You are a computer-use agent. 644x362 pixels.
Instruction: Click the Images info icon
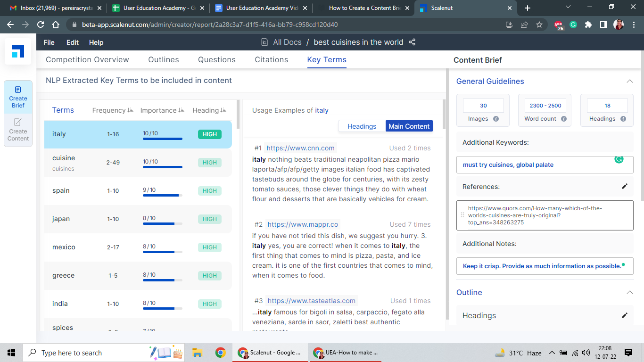496,119
